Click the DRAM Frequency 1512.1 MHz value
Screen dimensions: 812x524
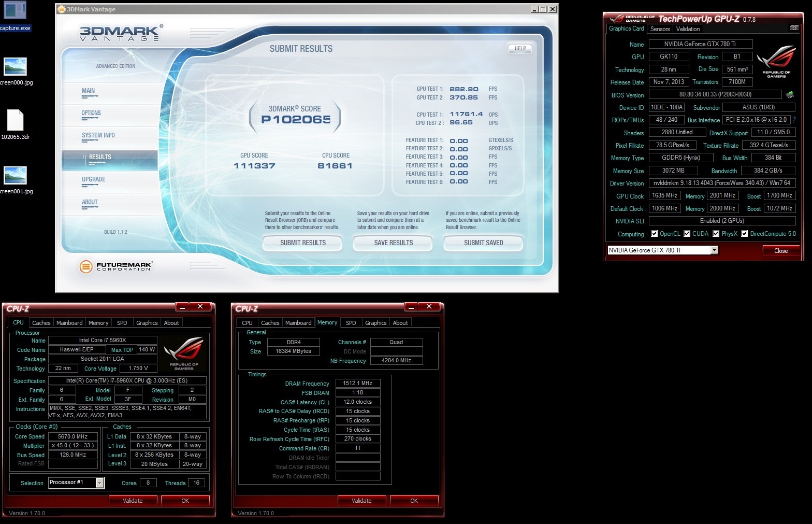coord(358,383)
